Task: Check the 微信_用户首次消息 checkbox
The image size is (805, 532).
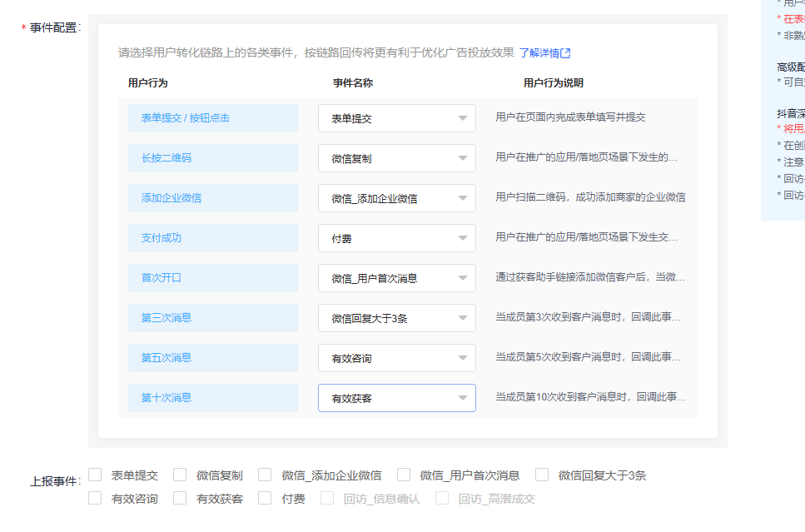Action: 404,475
